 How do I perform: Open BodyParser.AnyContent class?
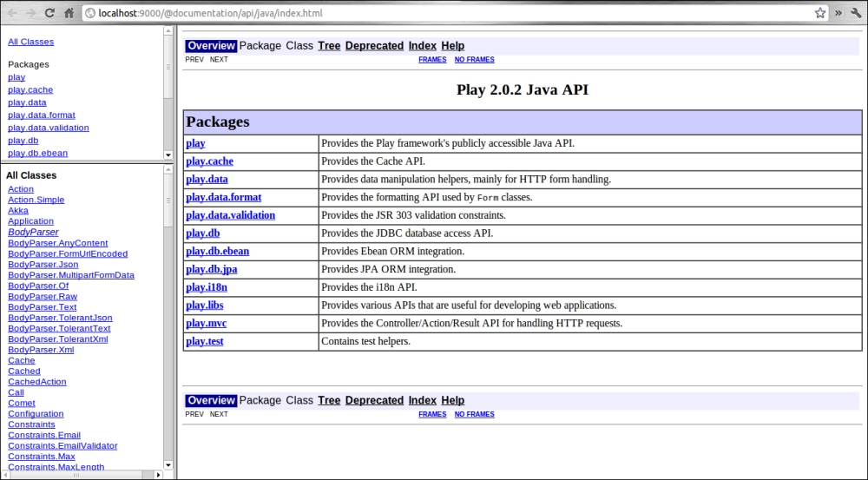[57, 243]
